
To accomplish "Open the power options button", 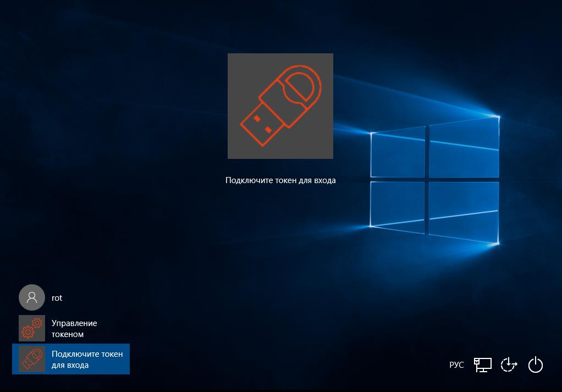I will coord(536,365).
